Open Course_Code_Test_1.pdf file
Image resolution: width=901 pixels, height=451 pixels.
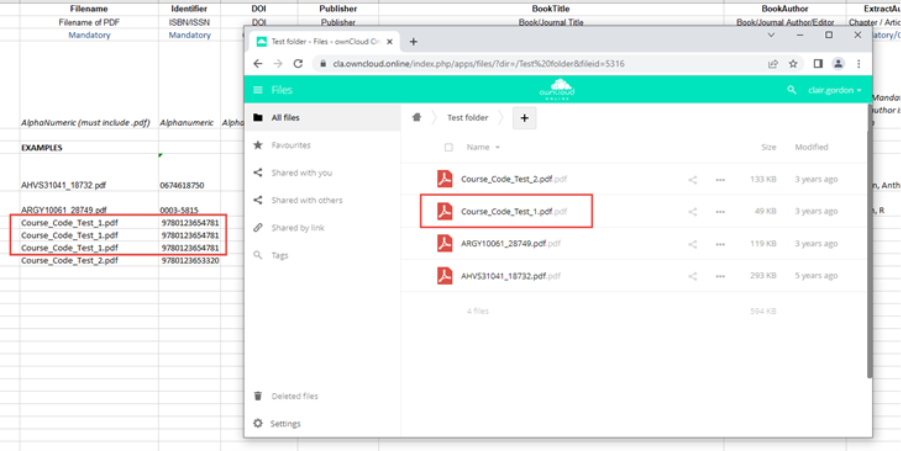[x=514, y=211]
